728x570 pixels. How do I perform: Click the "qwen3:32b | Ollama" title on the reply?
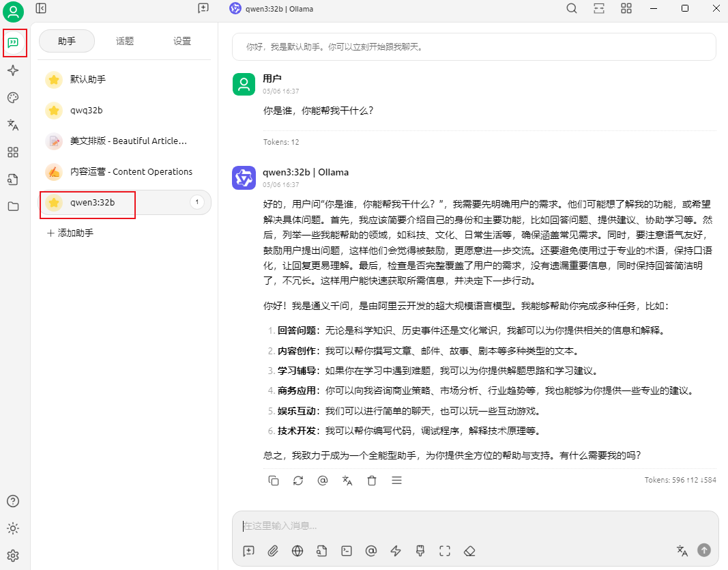[x=306, y=172]
